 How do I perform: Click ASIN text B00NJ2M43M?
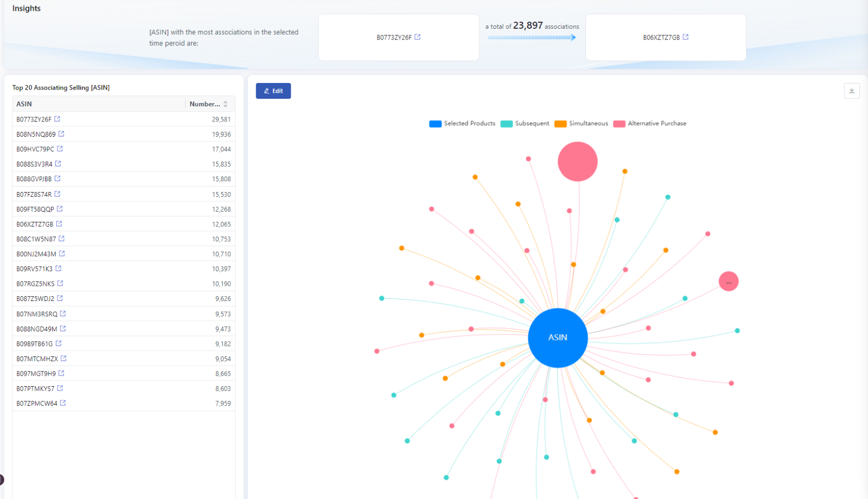(x=36, y=254)
